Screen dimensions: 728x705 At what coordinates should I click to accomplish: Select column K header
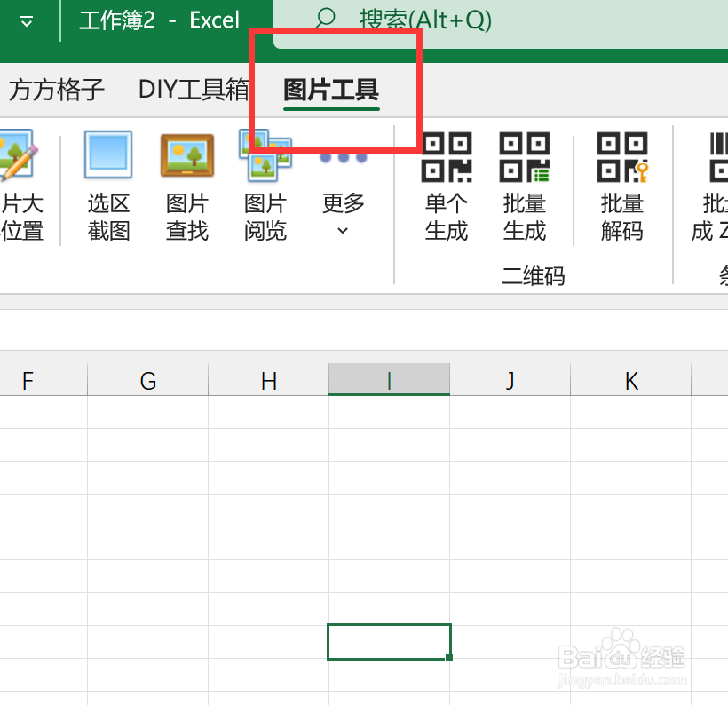point(630,380)
